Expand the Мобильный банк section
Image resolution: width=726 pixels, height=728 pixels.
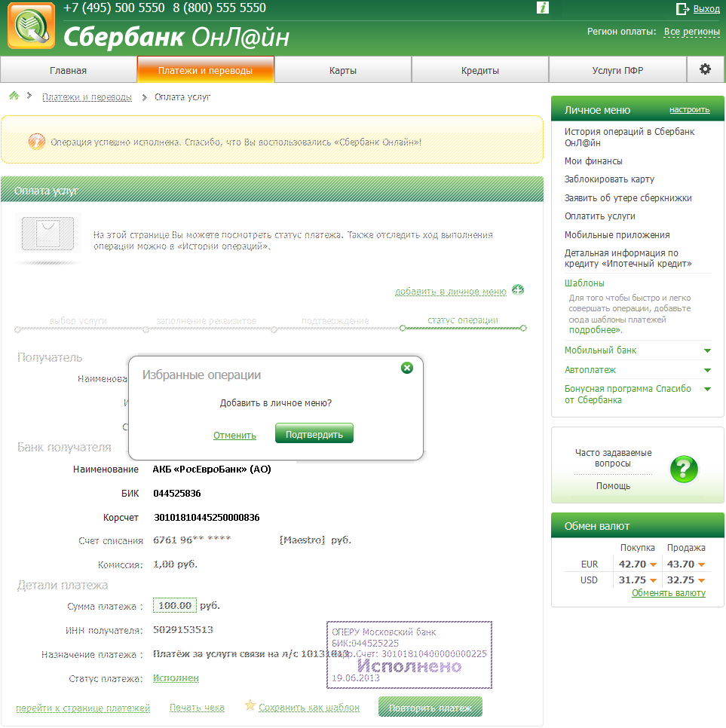click(707, 350)
